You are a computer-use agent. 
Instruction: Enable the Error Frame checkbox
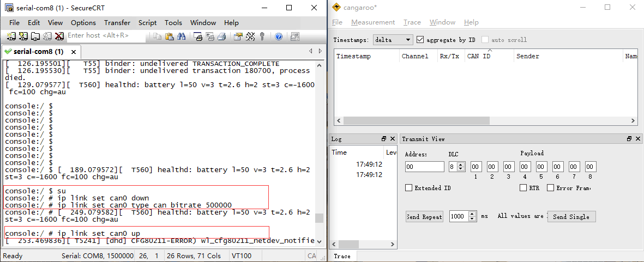[550, 188]
